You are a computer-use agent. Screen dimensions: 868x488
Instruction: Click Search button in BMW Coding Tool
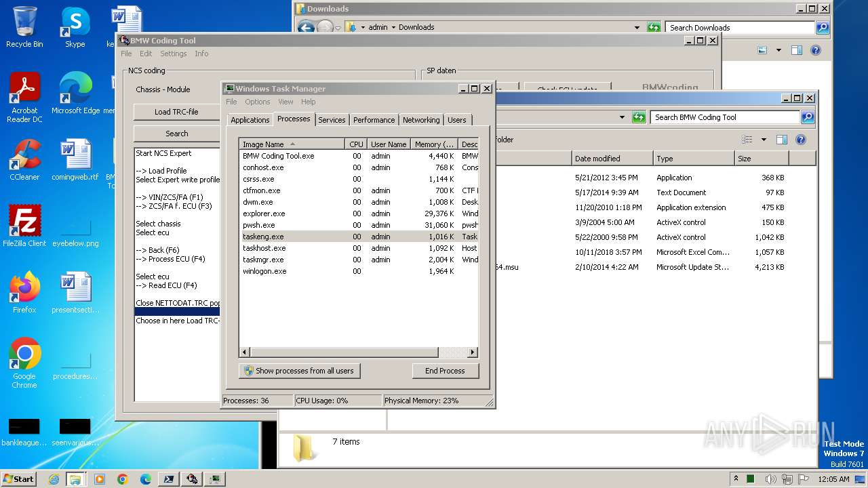pyautogui.click(x=176, y=134)
